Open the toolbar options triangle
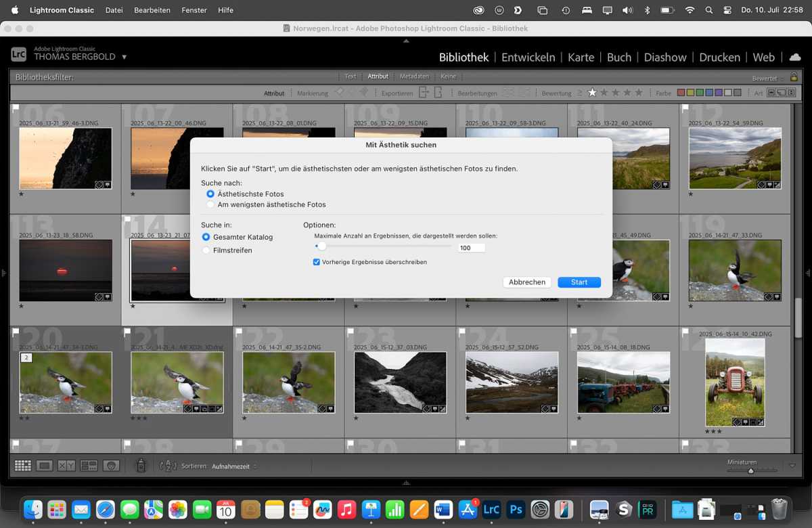The width and height of the screenshot is (812, 528). click(x=792, y=466)
